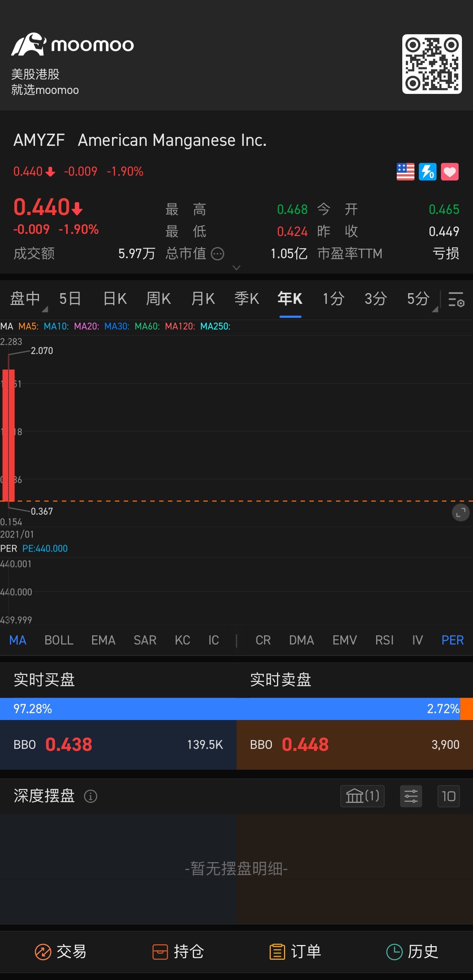The image size is (473, 980).
Task: Expand the quote details chevron
Action: pos(236,268)
